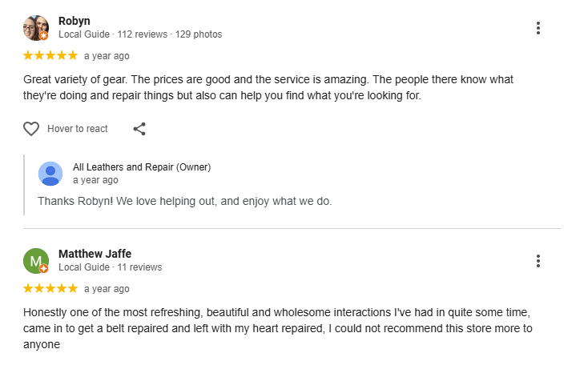This screenshot has height=369, width=588.
Task: Click "Hover to react" label
Action: point(77,129)
